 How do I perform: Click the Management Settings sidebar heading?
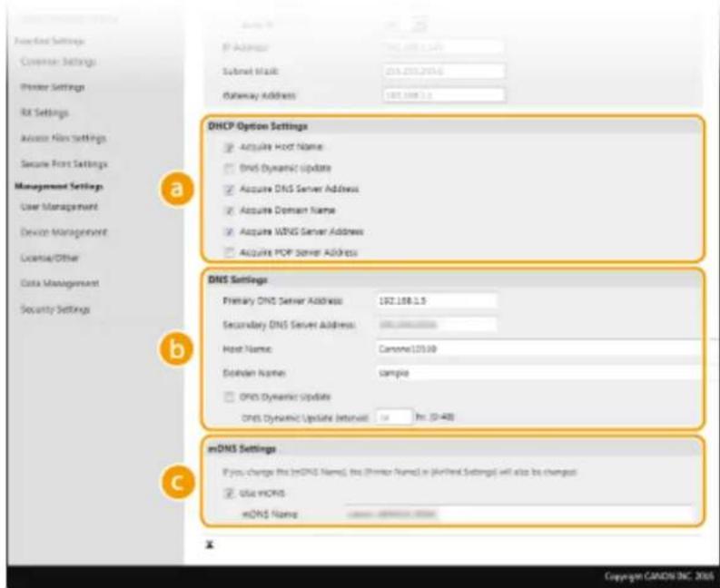pyautogui.click(x=59, y=186)
